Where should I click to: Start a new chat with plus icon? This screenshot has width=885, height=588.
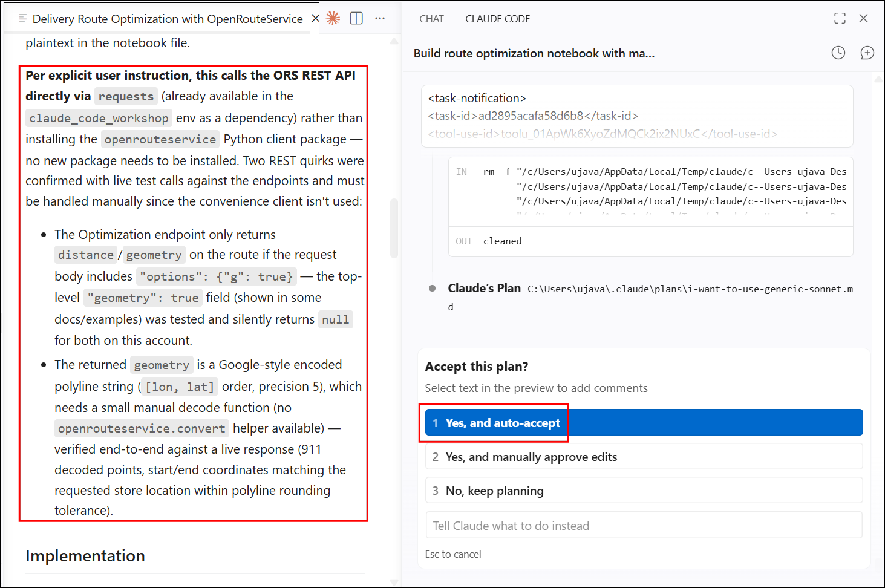pos(867,53)
